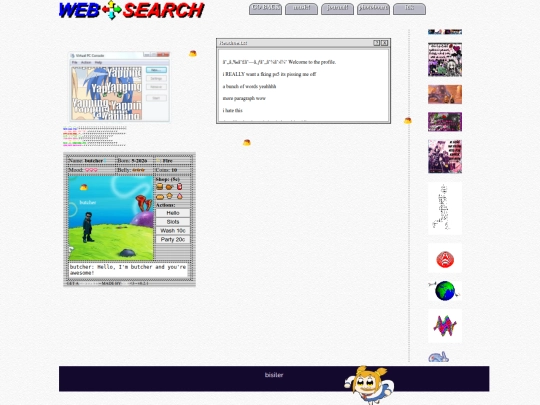Click the 'Shop: (5c)' heading

pos(167,179)
